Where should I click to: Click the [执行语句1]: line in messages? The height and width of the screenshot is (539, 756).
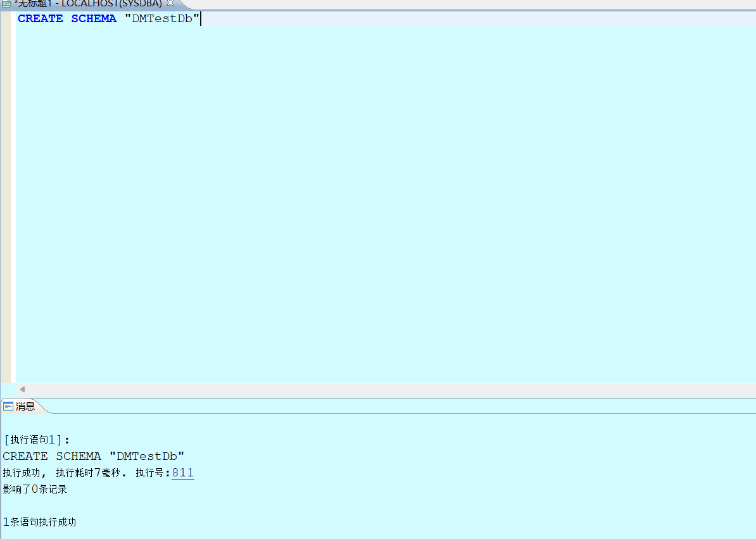point(37,440)
